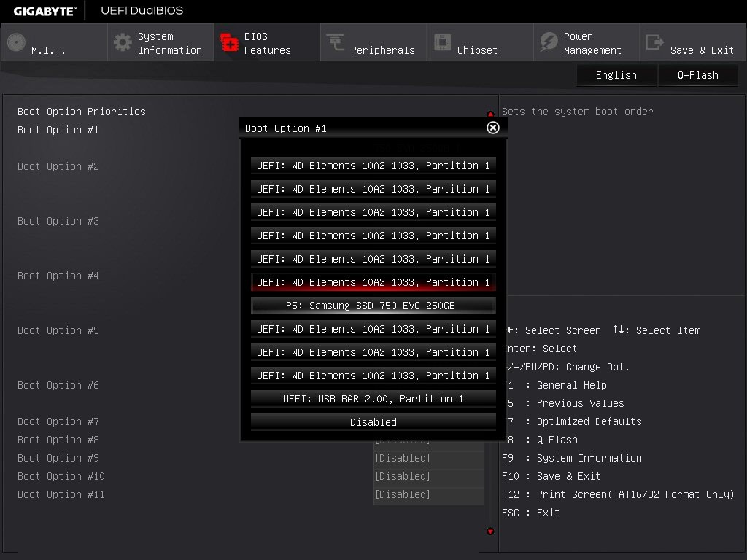
Task: Select UEFI: USB BAR 2.00, Partition 1
Action: pyautogui.click(x=373, y=399)
